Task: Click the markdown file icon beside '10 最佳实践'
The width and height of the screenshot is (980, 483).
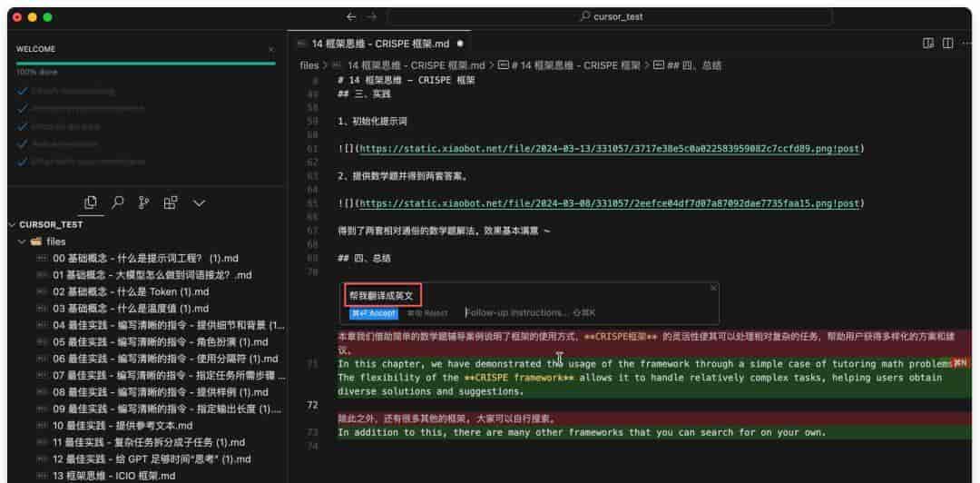Action: point(43,426)
